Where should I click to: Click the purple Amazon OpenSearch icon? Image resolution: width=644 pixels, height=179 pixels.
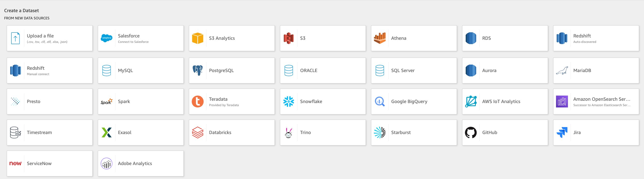(x=562, y=102)
